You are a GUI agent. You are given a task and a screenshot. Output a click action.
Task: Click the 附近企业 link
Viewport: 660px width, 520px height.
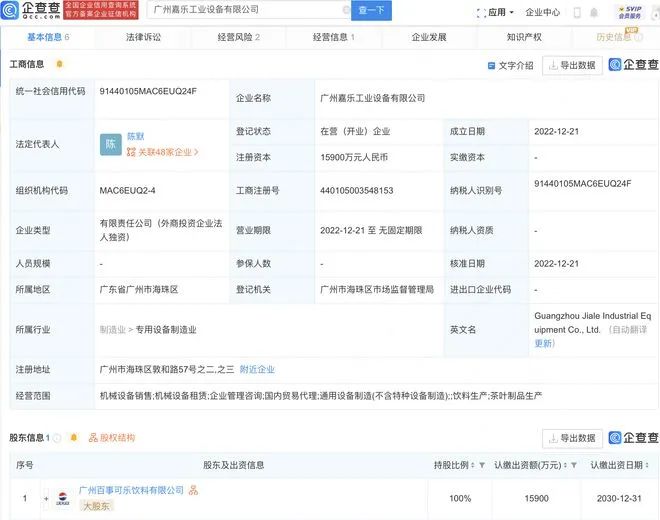pyautogui.click(x=257, y=369)
